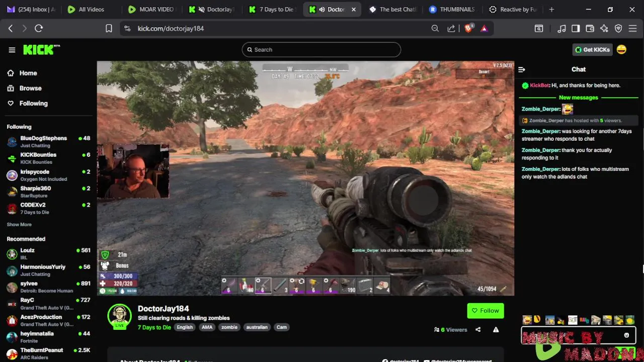Image resolution: width=644 pixels, height=362 pixels.
Task: Switch to The best Chat tab
Action: click(x=393, y=10)
